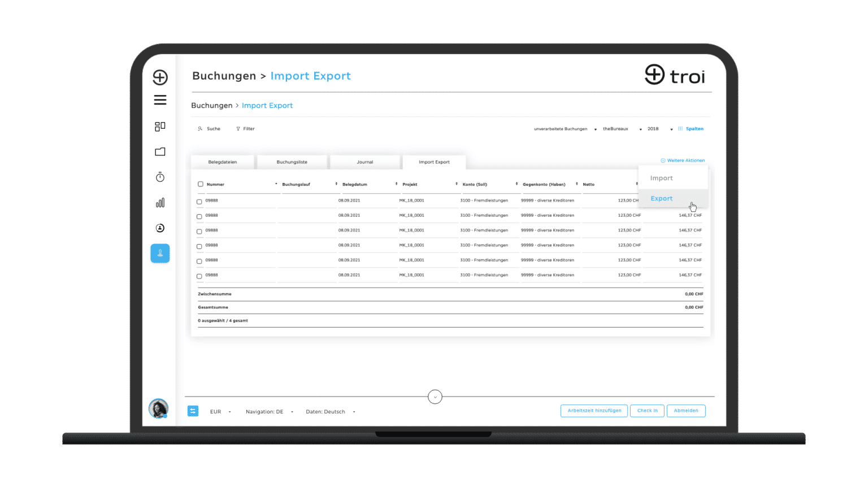
Task: Click the Suche search icon
Action: coord(200,129)
